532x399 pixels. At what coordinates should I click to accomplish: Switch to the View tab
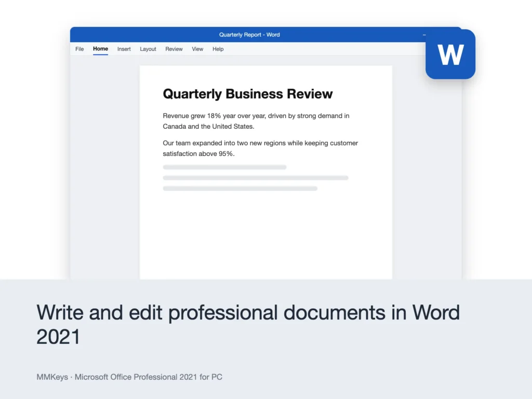(197, 49)
